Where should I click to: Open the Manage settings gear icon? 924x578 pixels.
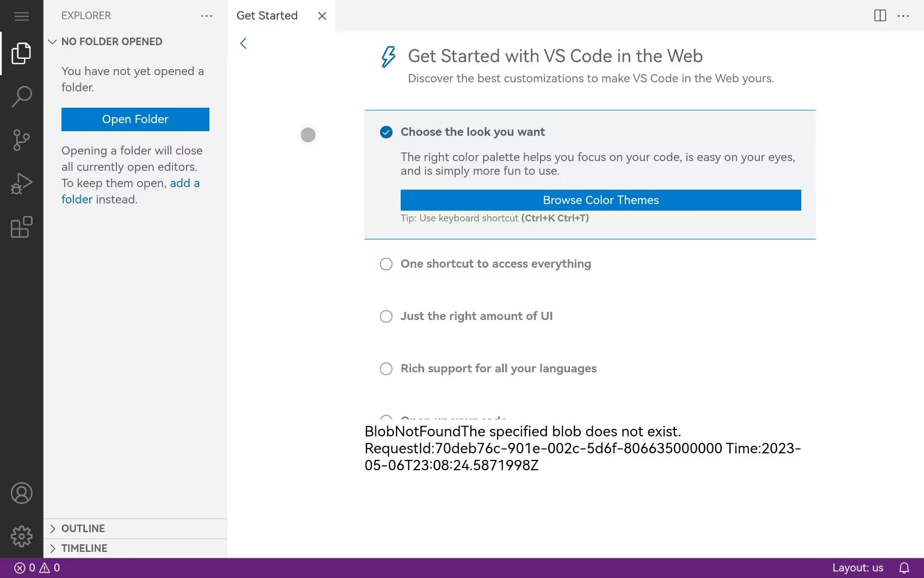pyautogui.click(x=21, y=537)
